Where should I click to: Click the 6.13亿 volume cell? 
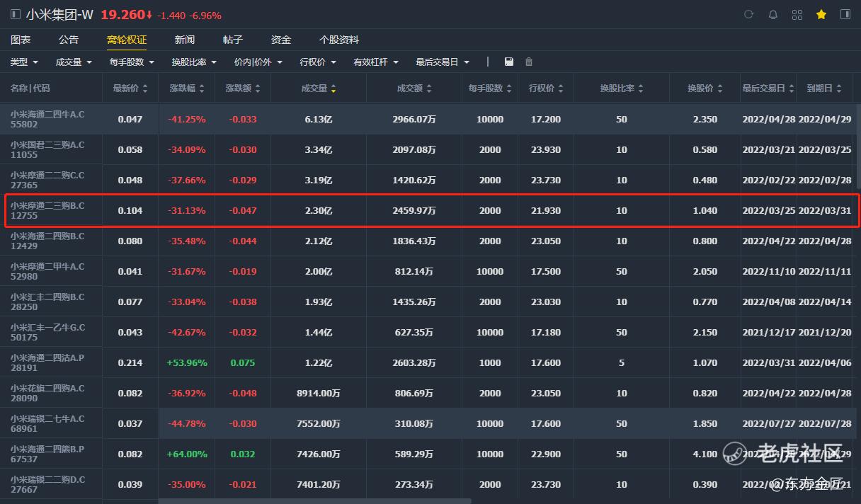coord(319,119)
